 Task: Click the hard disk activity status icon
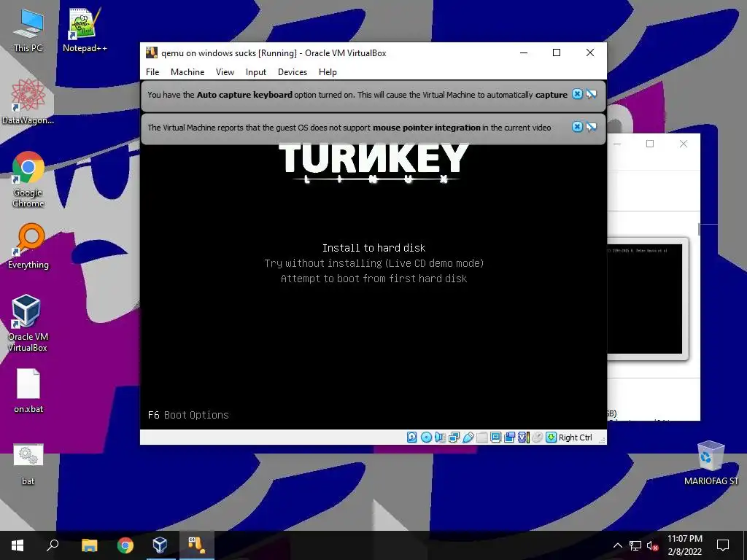point(412,437)
